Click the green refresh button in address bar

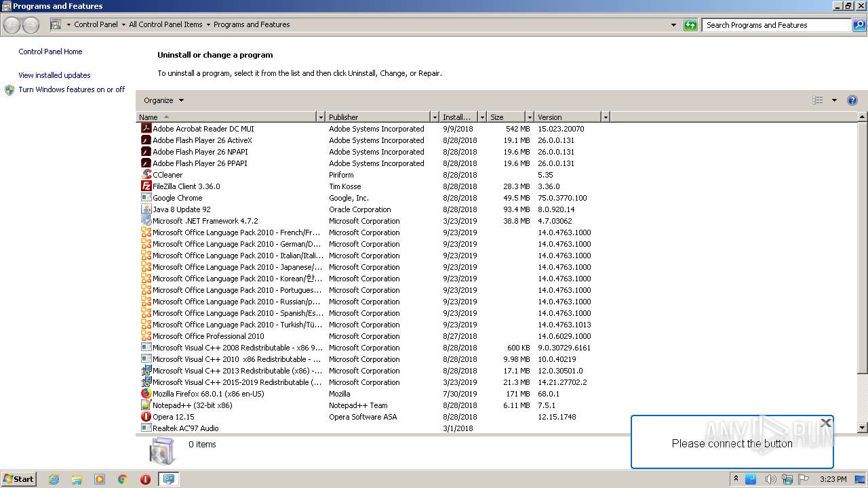(x=690, y=25)
